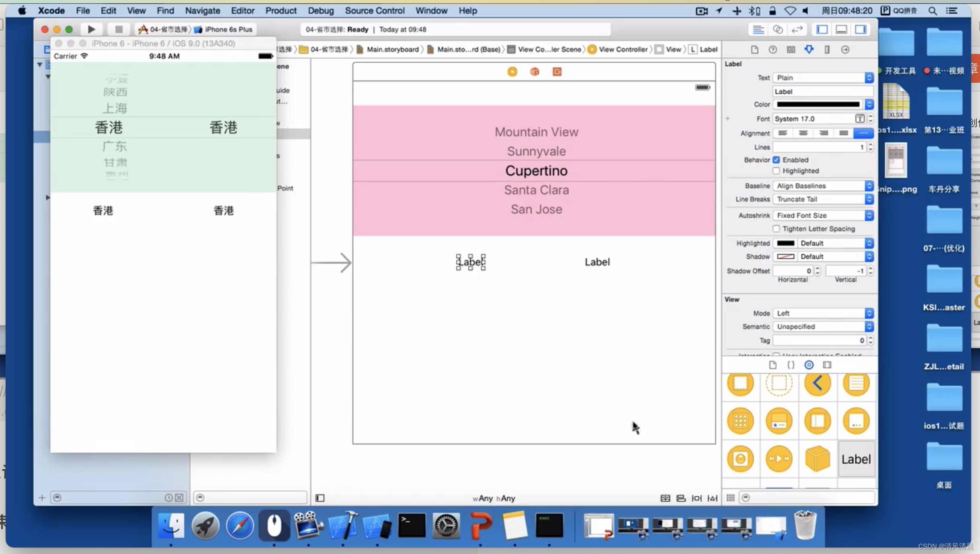
Task: Open the Quick Help inspector
Action: [x=772, y=49]
